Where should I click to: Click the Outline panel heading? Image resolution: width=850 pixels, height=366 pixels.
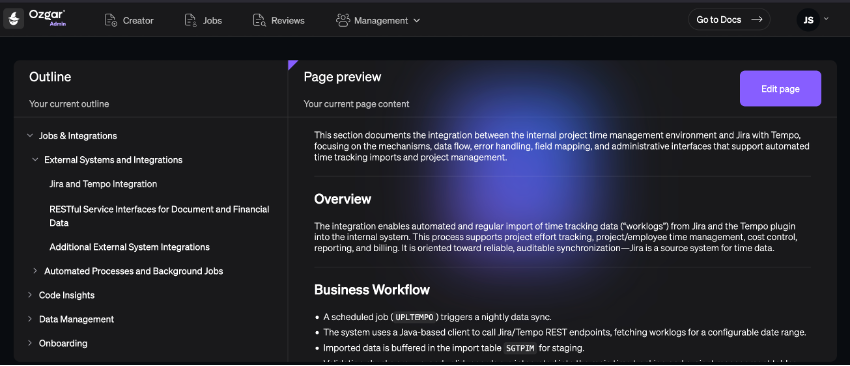[50, 77]
